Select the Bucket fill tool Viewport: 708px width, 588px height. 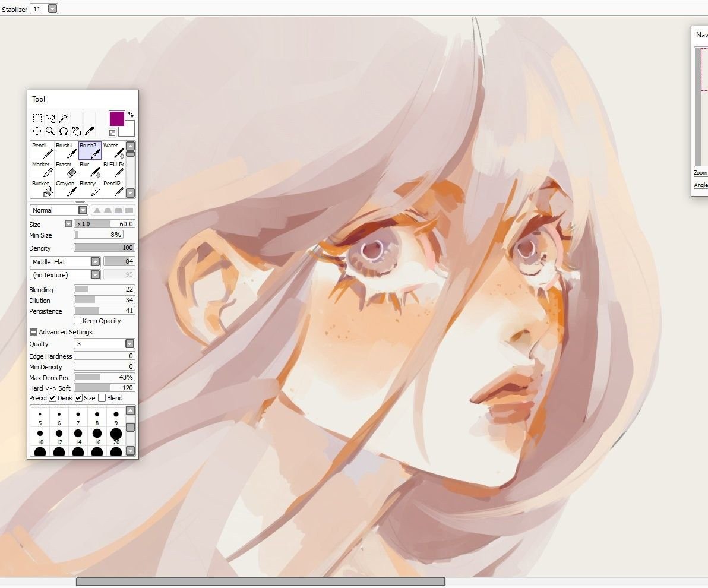tap(42, 188)
